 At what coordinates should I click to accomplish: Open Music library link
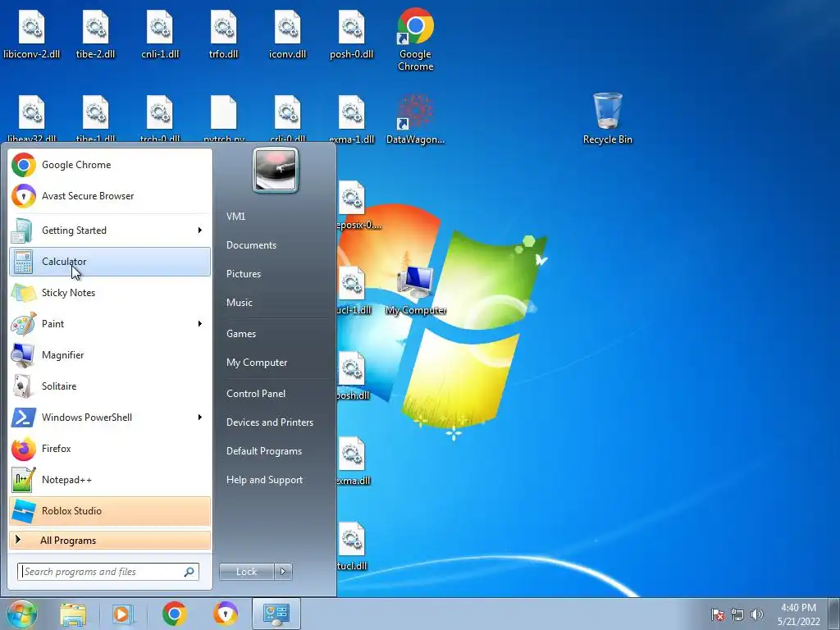point(239,303)
